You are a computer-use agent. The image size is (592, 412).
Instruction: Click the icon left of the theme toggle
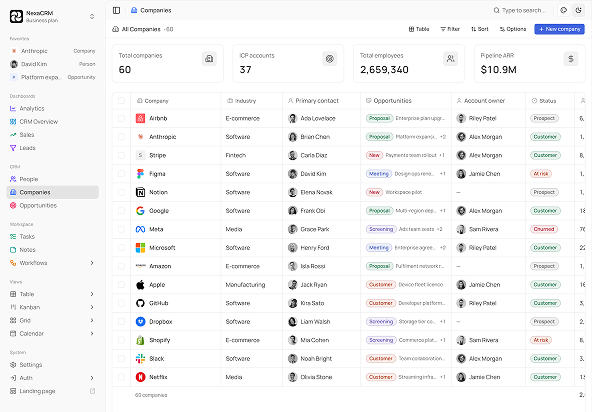[563, 10]
